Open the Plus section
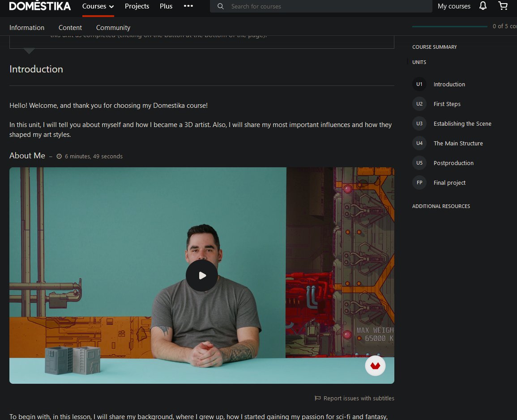The height and width of the screenshot is (420, 517). (x=166, y=6)
